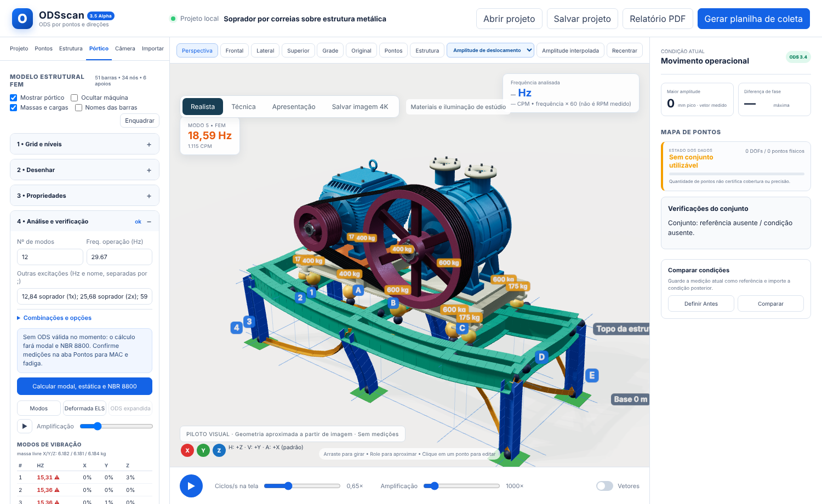Select the red X axis button
The height and width of the screenshot is (504, 822).
point(187,450)
